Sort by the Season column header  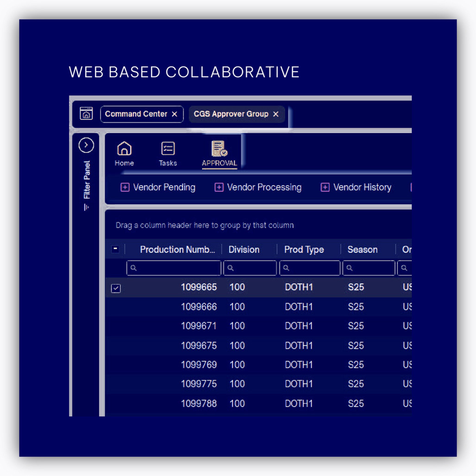(362, 250)
